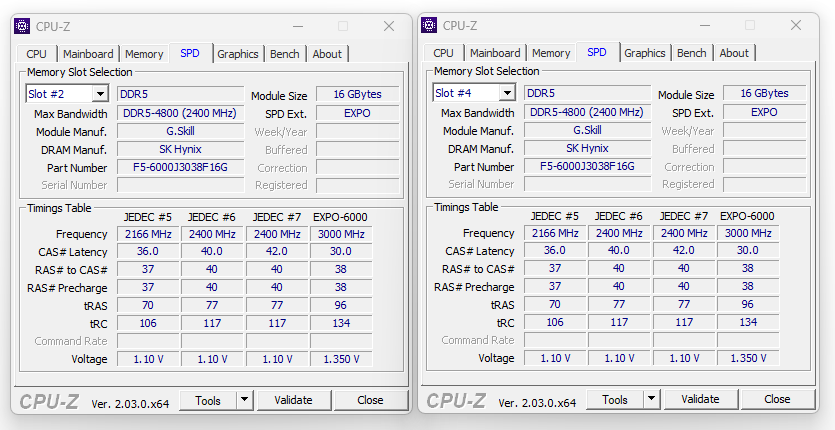Switch to Memory tab in right window
The image size is (835, 430).
[x=551, y=53]
